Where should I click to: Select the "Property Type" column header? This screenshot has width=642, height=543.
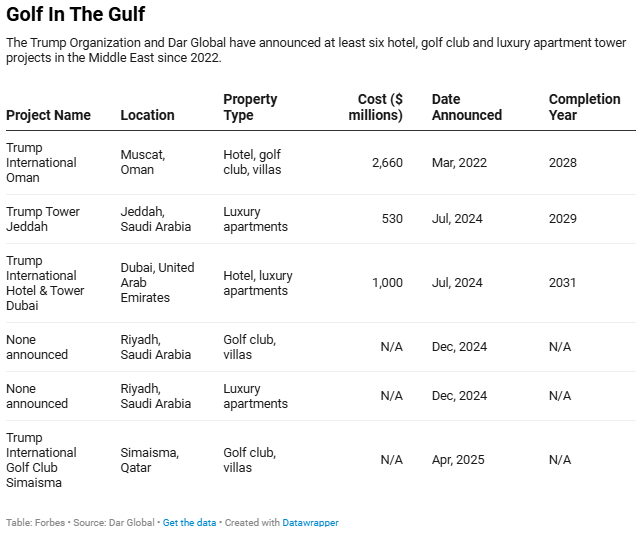tap(250, 107)
